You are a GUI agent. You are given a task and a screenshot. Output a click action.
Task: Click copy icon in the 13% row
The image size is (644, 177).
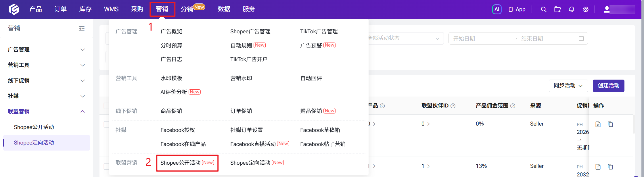pyautogui.click(x=610, y=167)
